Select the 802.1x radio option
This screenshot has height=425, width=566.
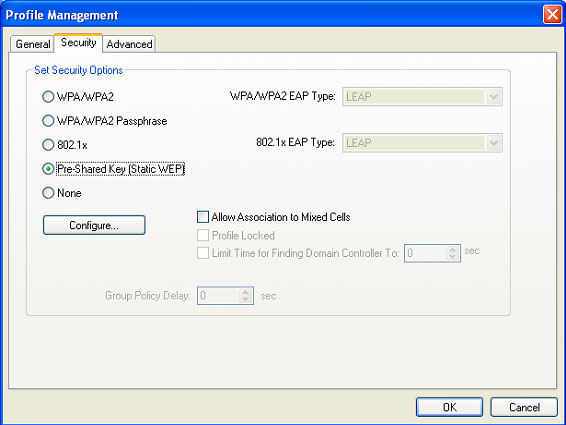click(48, 145)
